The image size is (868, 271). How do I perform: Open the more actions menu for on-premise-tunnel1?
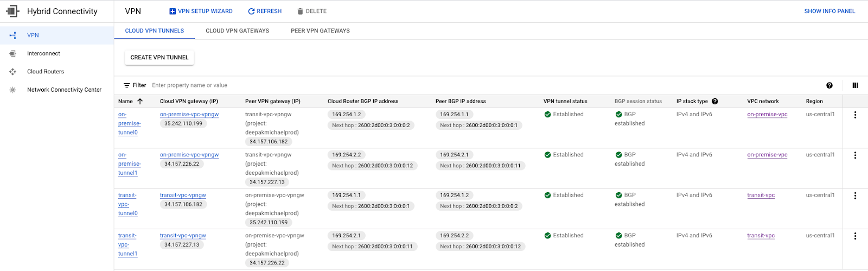[x=855, y=155]
